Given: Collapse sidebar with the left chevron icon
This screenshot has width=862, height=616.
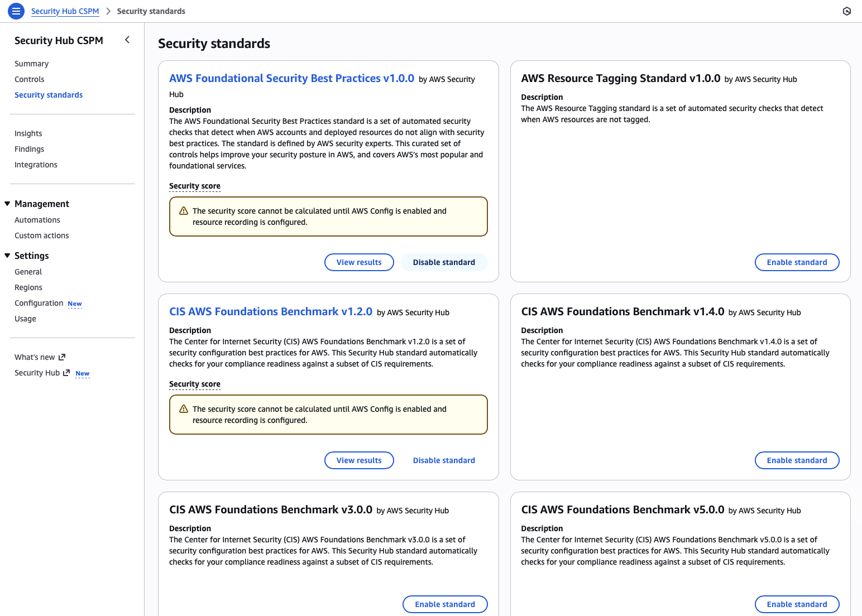Looking at the screenshot, I should point(127,40).
